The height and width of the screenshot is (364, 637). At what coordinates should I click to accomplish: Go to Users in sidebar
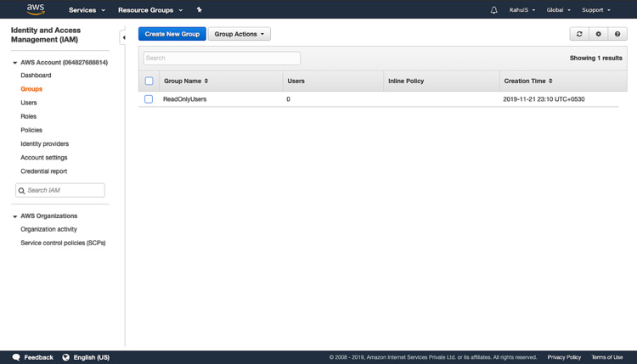click(x=29, y=103)
